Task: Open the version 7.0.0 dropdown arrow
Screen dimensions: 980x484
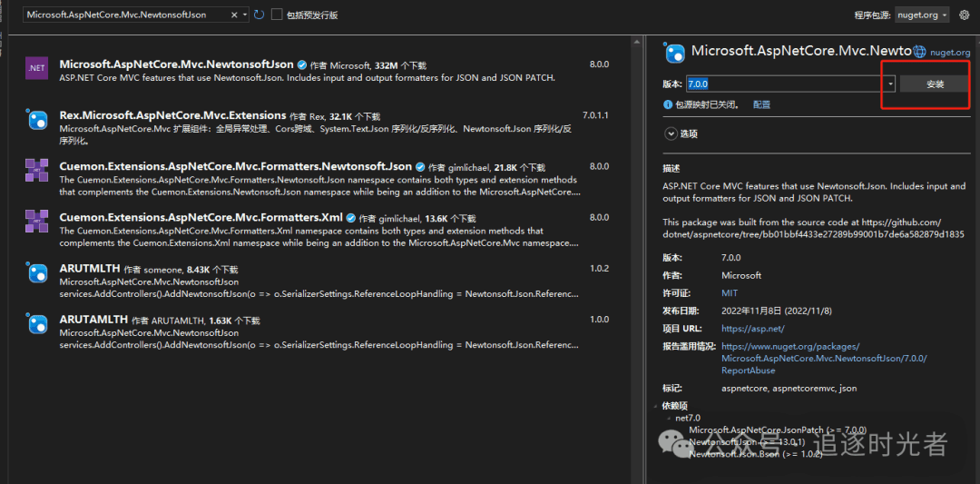Action: [890, 84]
